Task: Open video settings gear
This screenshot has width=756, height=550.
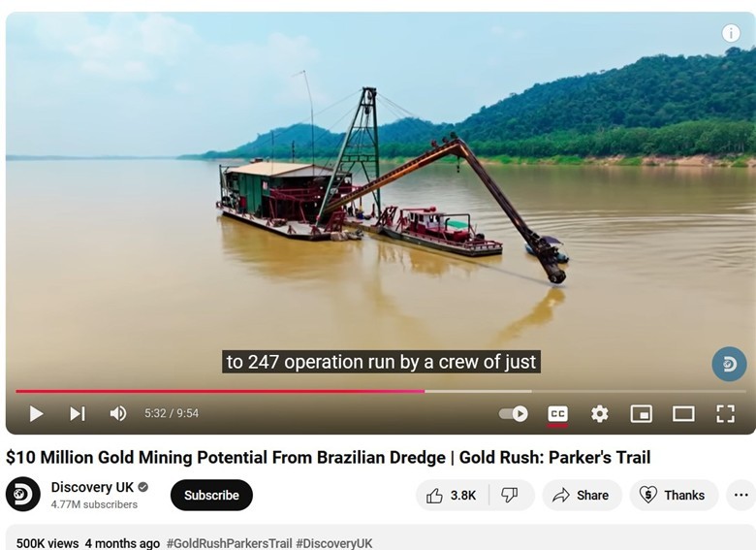Action: point(599,413)
